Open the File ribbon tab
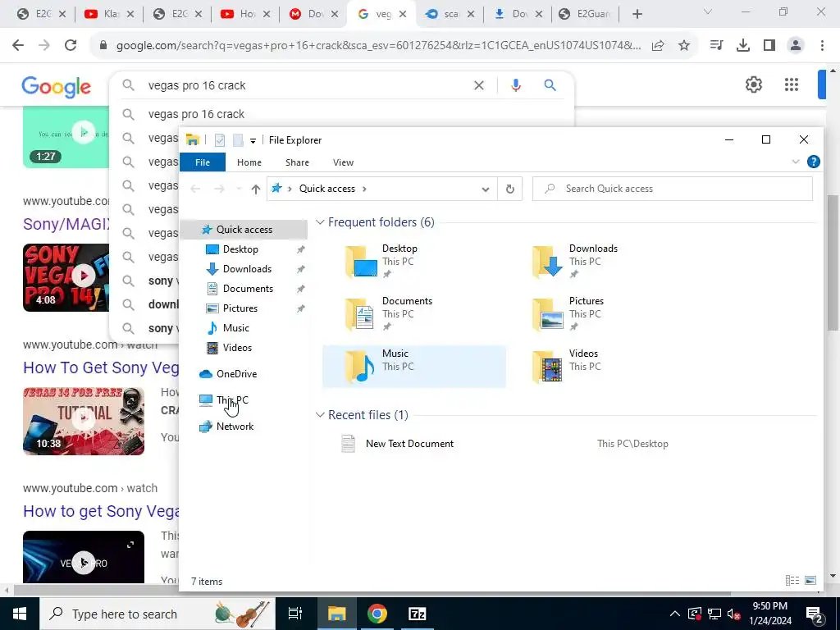 tap(203, 162)
